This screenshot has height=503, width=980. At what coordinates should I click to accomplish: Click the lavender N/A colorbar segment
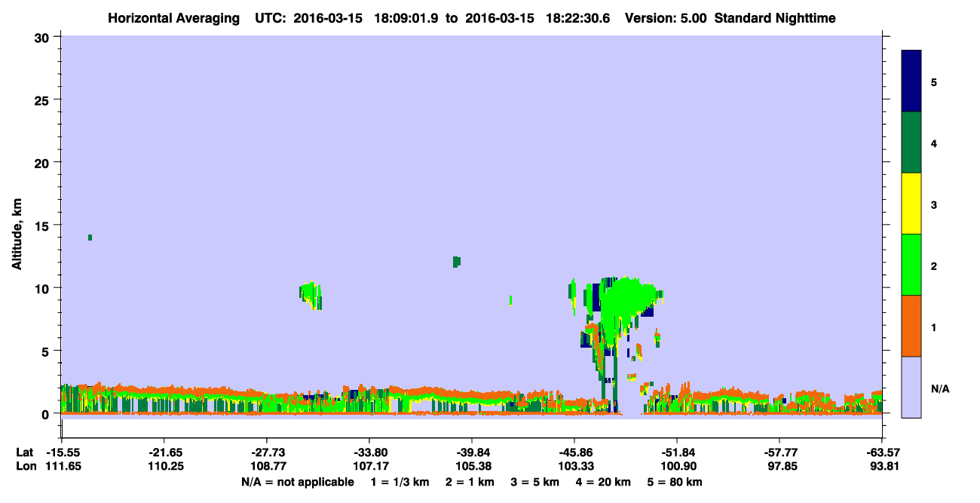point(911,387)
